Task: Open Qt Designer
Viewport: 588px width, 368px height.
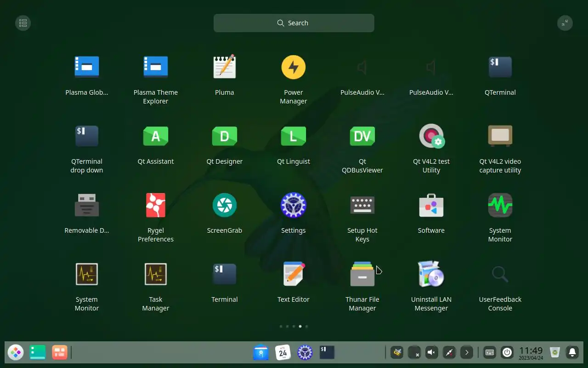Action: pos(225,136)
